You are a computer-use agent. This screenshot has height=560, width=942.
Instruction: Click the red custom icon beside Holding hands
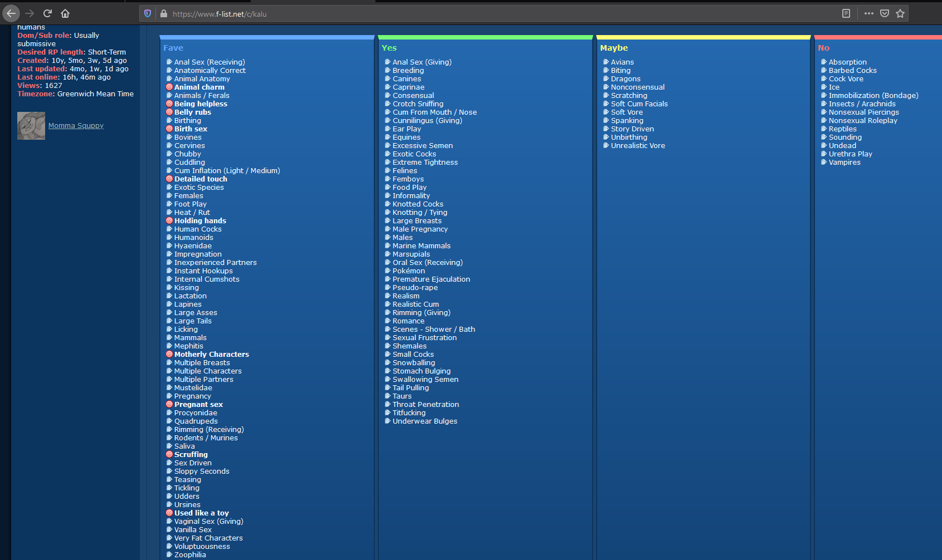pyautogui.click(x=169, y=220)
